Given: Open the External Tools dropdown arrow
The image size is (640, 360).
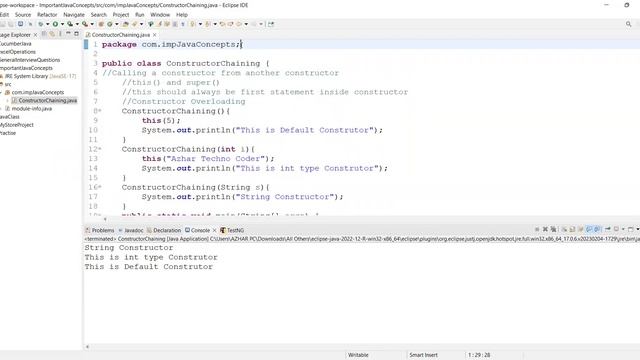Looking at the screenshot, I should tap(92, 24).
